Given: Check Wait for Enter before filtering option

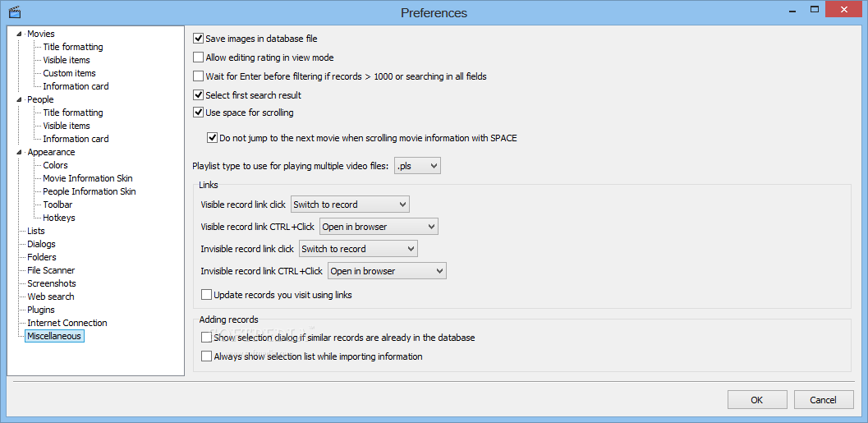Looking at the screenshot, I should [198, 76].
